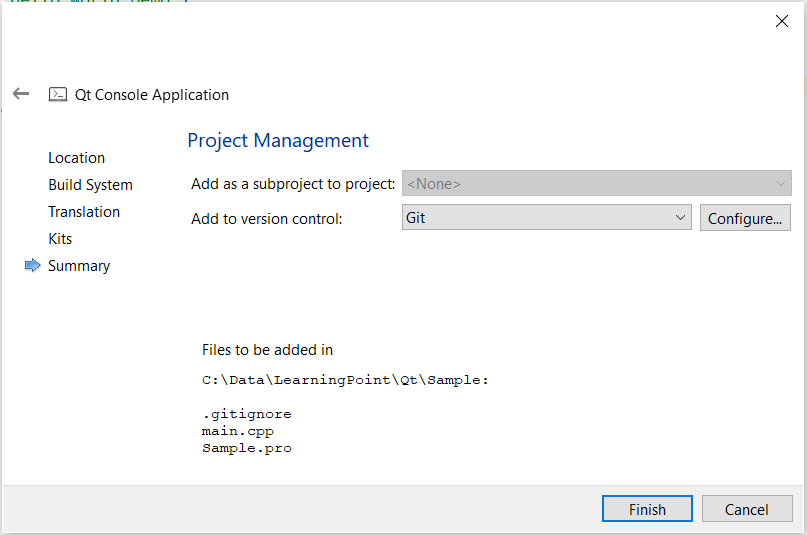Cancel the project wizard

coord(746,509)
